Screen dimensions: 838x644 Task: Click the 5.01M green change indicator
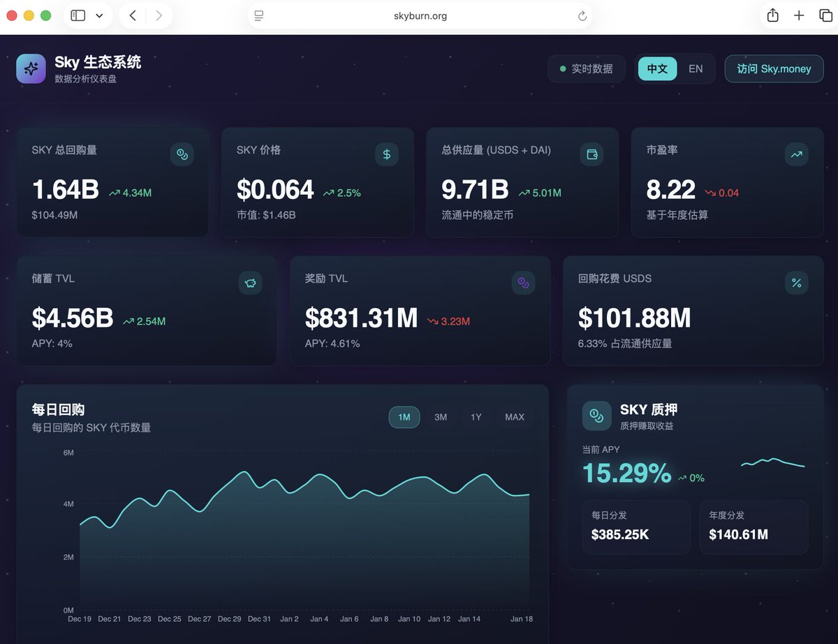[540, 193]
